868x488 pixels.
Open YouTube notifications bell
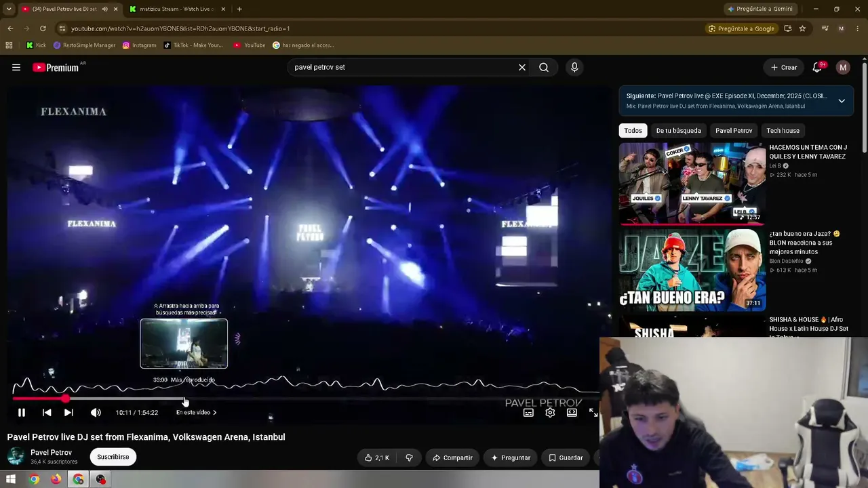pyautogui.click(x=817, y=67)
